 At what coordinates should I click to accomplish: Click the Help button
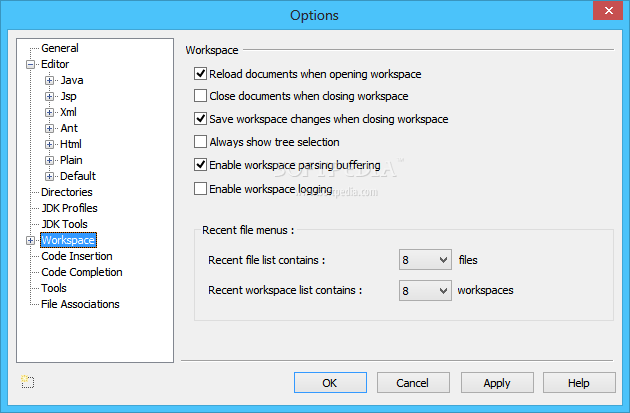click(x=579, y=382)
